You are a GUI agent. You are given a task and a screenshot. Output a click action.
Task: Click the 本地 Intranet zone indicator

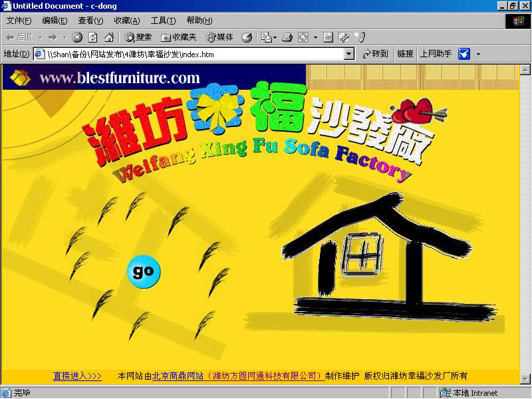[x=475, y=393]
